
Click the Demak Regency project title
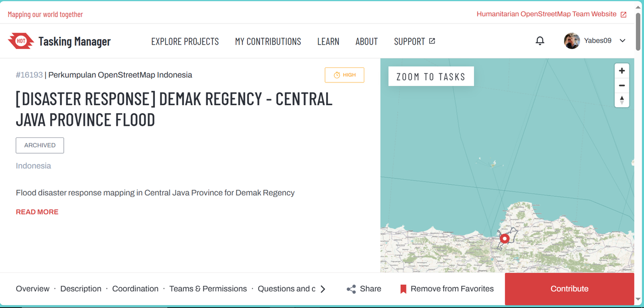point(174,109)
